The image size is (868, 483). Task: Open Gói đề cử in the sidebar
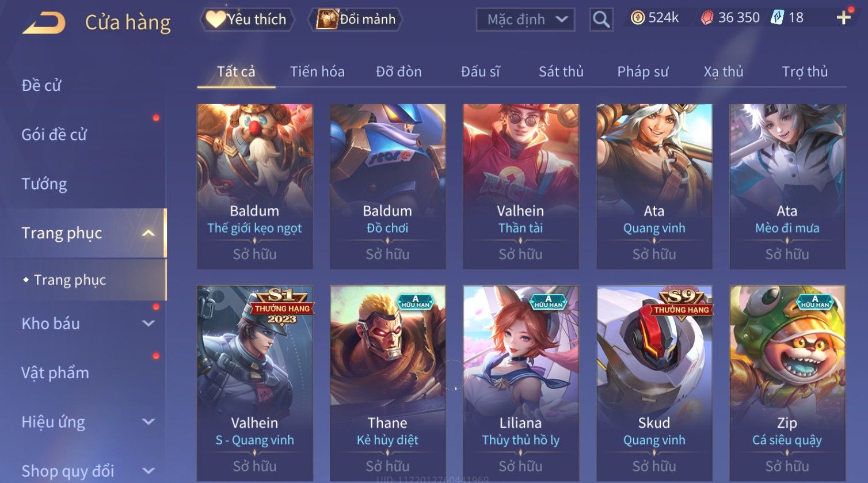tap(54, 135)
